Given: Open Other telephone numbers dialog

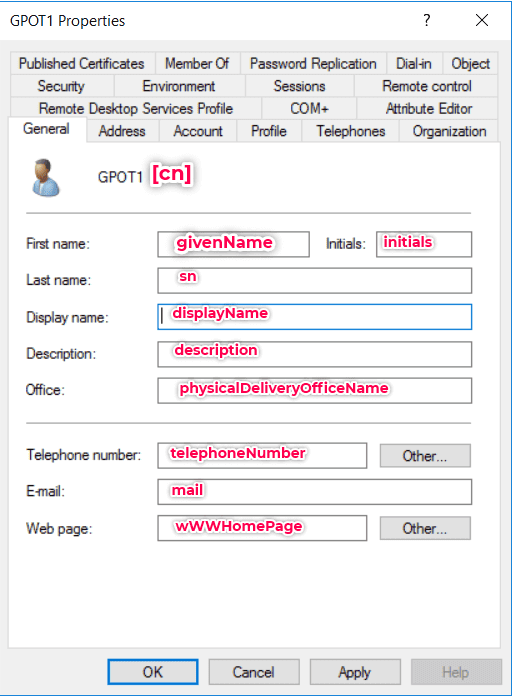Looking at the screenshot, I should [425, 456].
